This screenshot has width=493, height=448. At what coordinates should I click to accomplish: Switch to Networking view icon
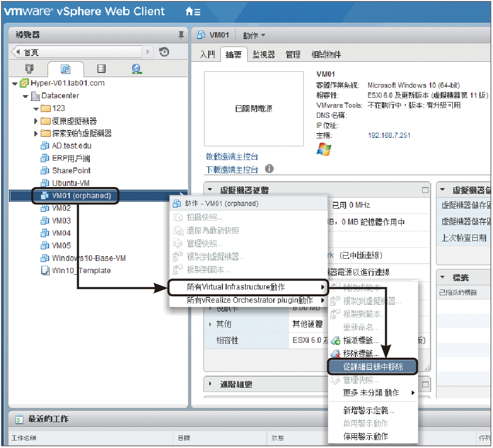point(136,69)
